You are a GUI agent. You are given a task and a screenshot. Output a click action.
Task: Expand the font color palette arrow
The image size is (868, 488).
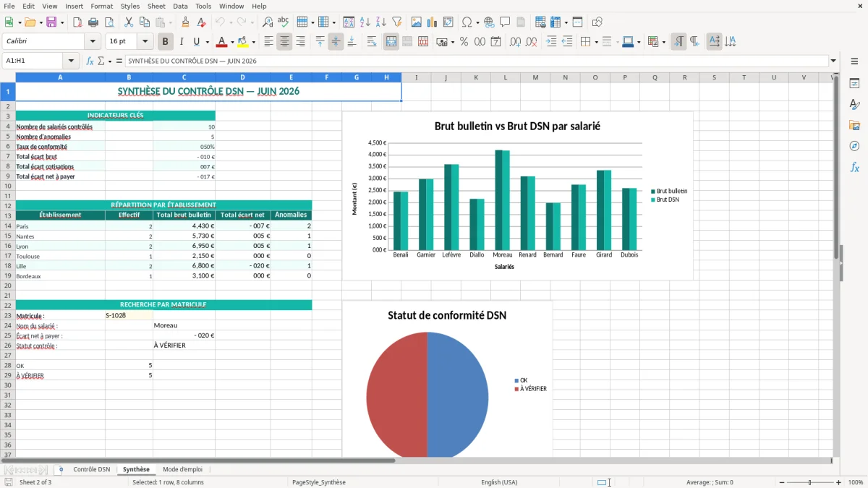pyautogui.click(x=232, y=42)
